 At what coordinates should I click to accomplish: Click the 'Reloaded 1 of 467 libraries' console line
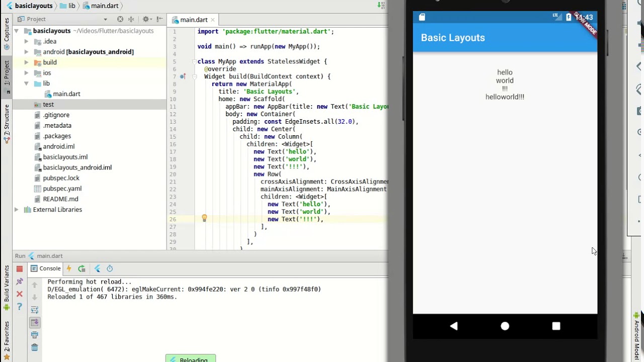pyautogui.click(x=112, y=297)
